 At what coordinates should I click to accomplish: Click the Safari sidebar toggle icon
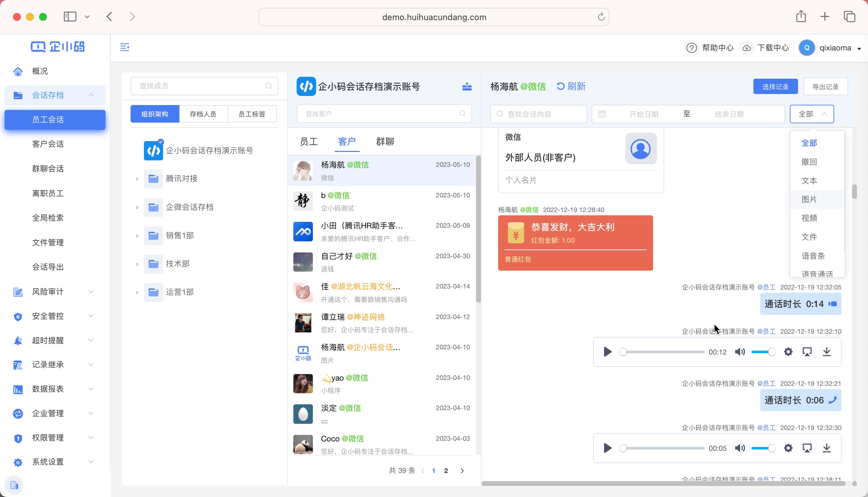[x=70, y=16]
